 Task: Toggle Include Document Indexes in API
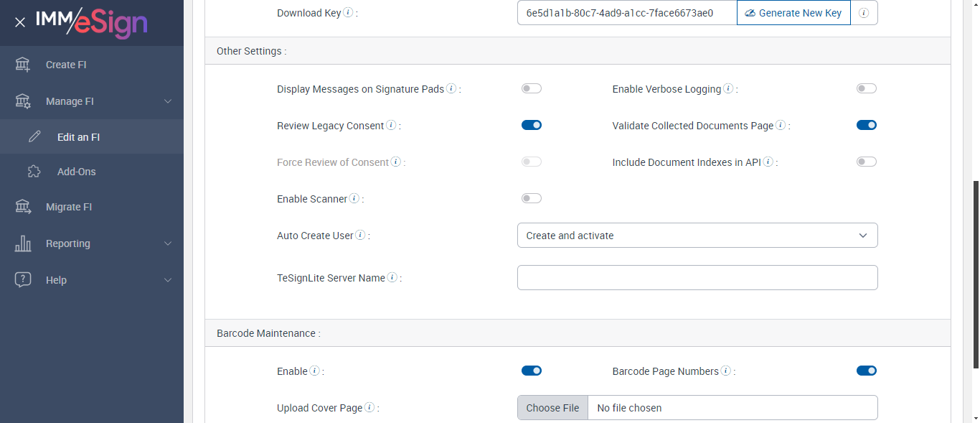tap(867, 162)
